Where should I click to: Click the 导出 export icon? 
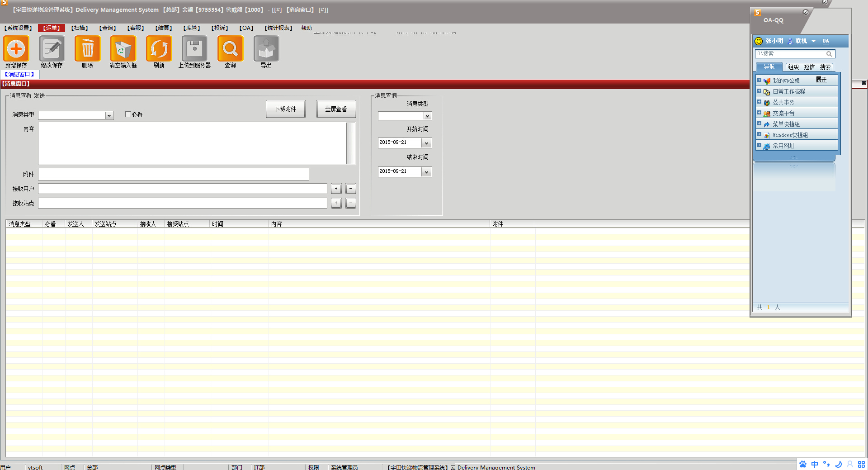(266, 48)
